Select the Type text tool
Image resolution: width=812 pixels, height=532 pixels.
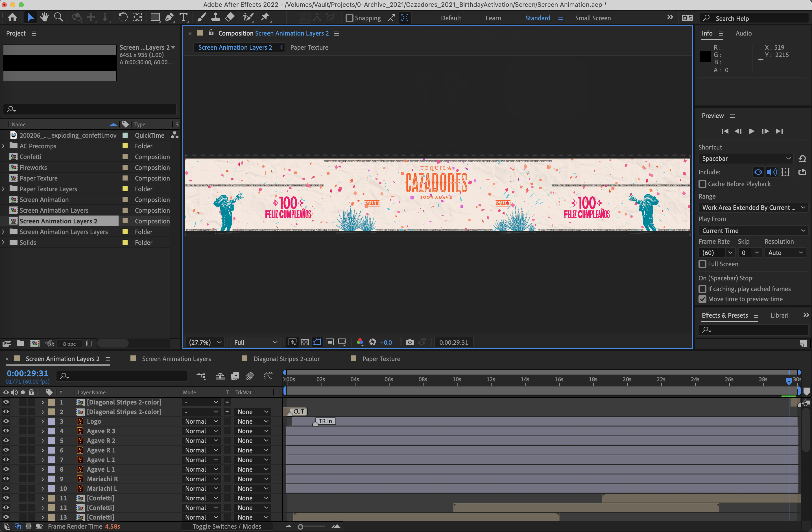point(184,17)
